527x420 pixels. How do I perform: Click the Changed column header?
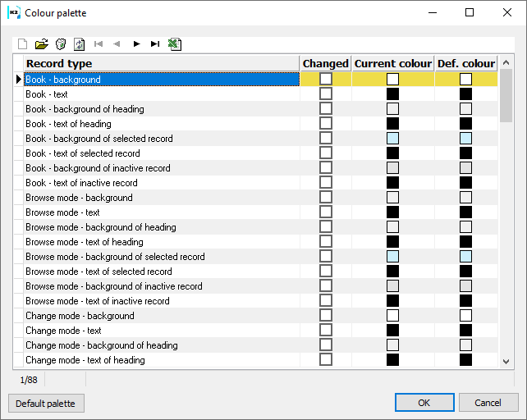pyautogui.click(x=325, y=63)
